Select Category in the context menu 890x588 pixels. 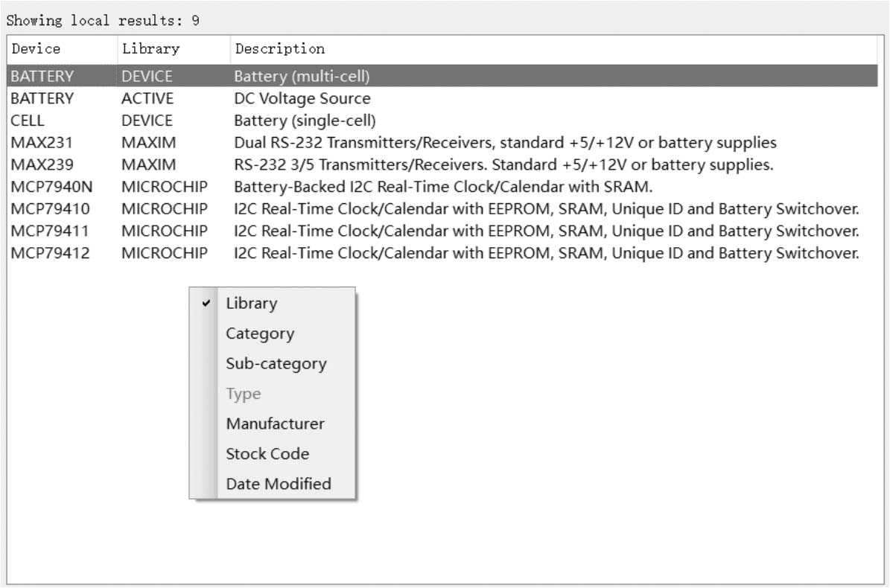(260, 334)
